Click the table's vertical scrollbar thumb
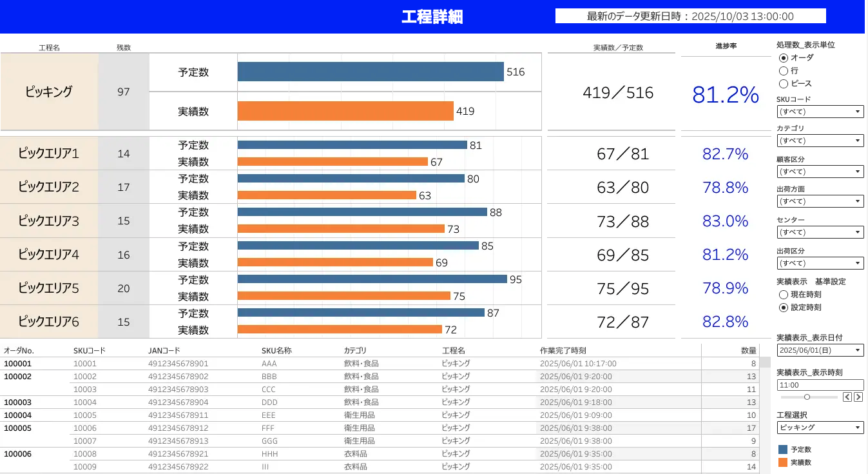 [765, 362]
